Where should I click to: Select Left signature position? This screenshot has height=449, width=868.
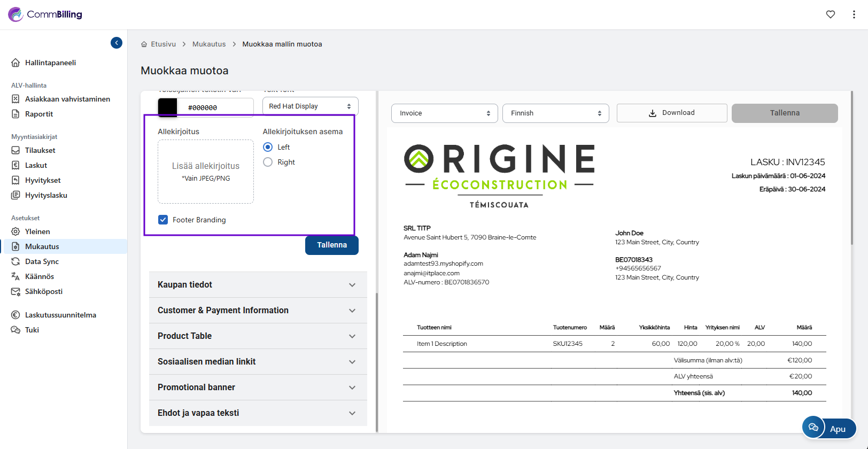(x=268, y=147)
